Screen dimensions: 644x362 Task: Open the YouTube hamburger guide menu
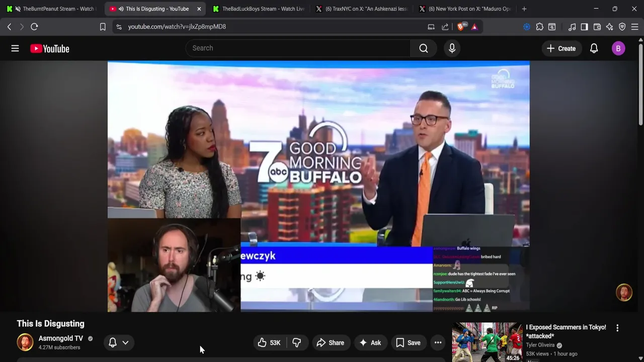[x=15, y=48]
